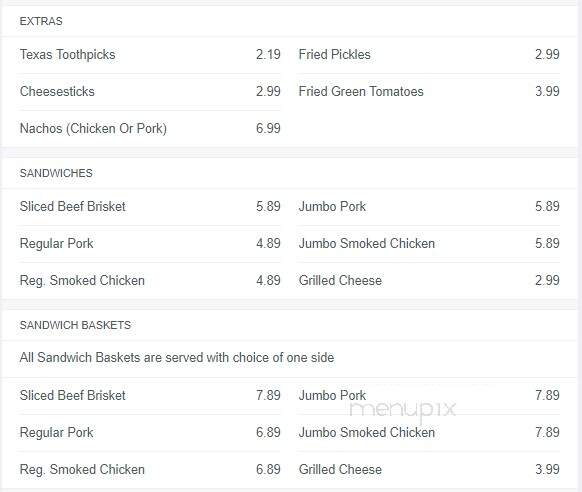Image resolution: width=582 pixels, height=492 pixels.
Task: Choose Jumbo Pork basket at 7.89
Action: (x=429, y=396)
